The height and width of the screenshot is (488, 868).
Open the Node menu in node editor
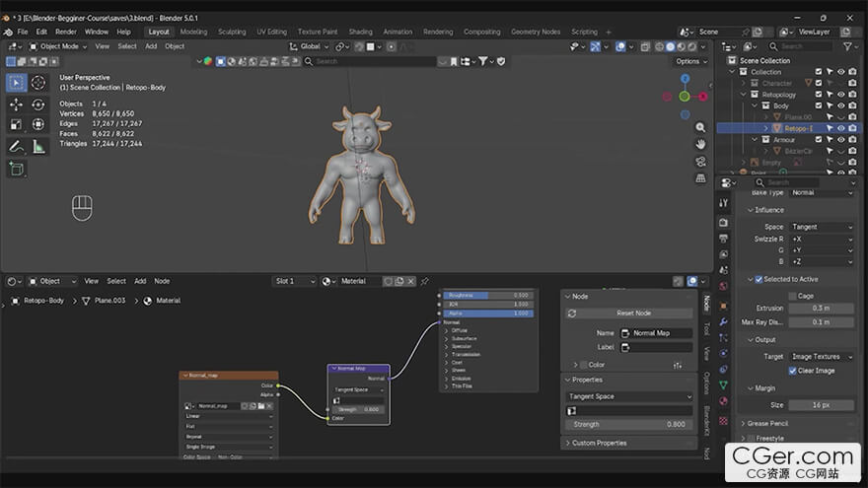pos(162,281)
